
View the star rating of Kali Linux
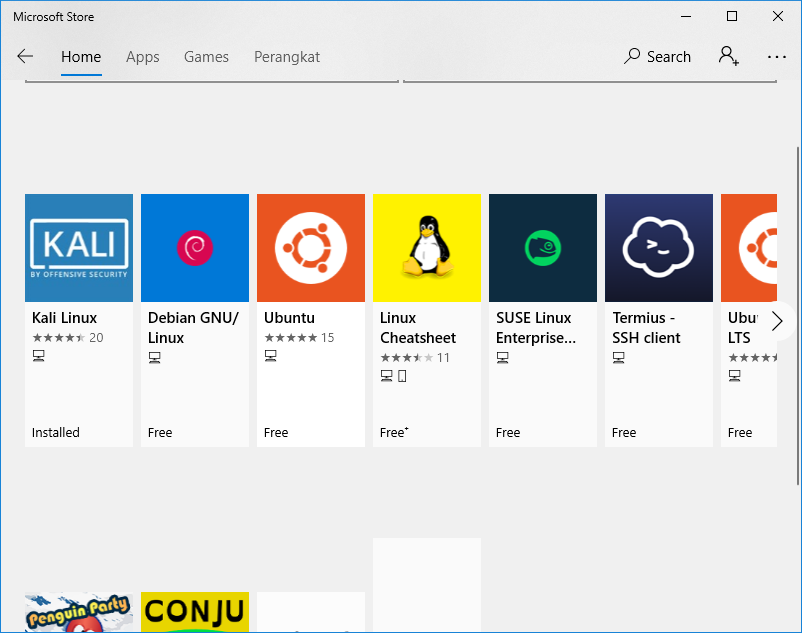(60, 338)
